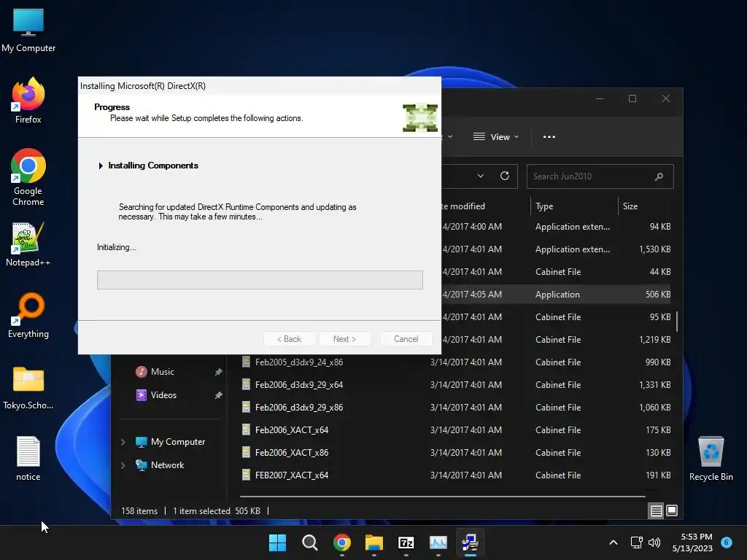
Task: Click the DirectX installer progress bar
Action: tap(260, 280)
